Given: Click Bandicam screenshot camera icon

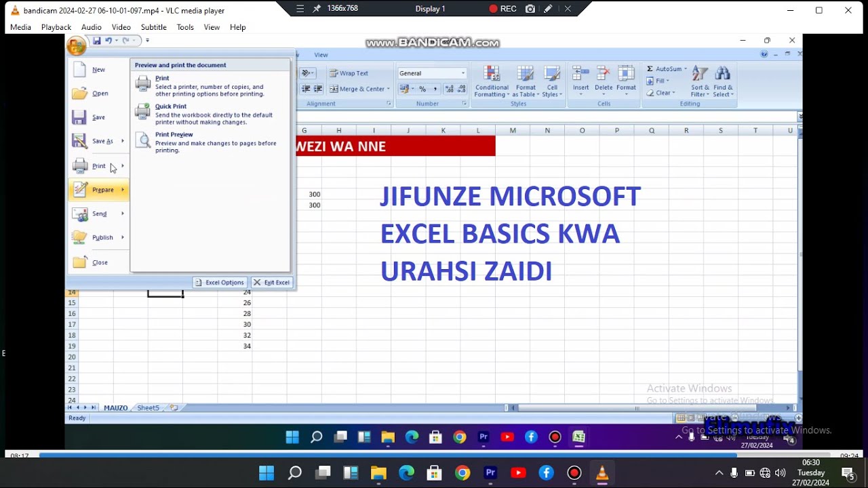Looking at the screenshot, I should tap(530, 9).
